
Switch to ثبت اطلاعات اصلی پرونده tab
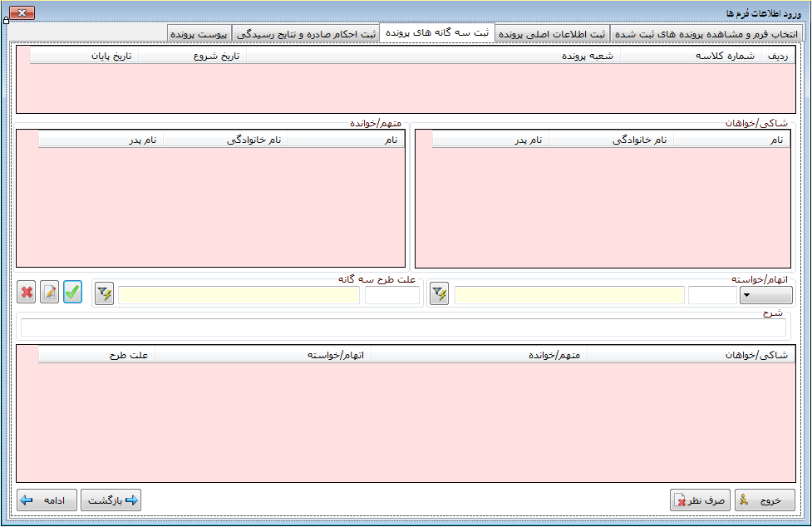553,34
